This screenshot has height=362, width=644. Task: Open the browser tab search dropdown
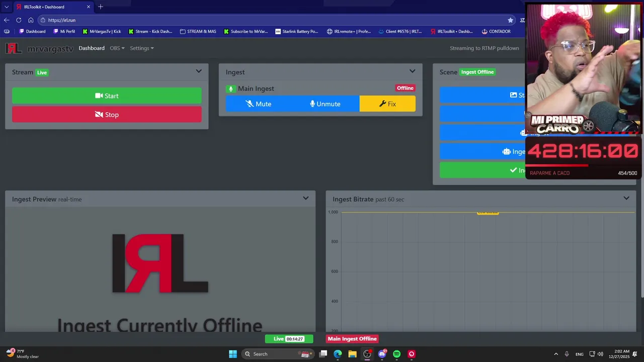pos(7,7)
